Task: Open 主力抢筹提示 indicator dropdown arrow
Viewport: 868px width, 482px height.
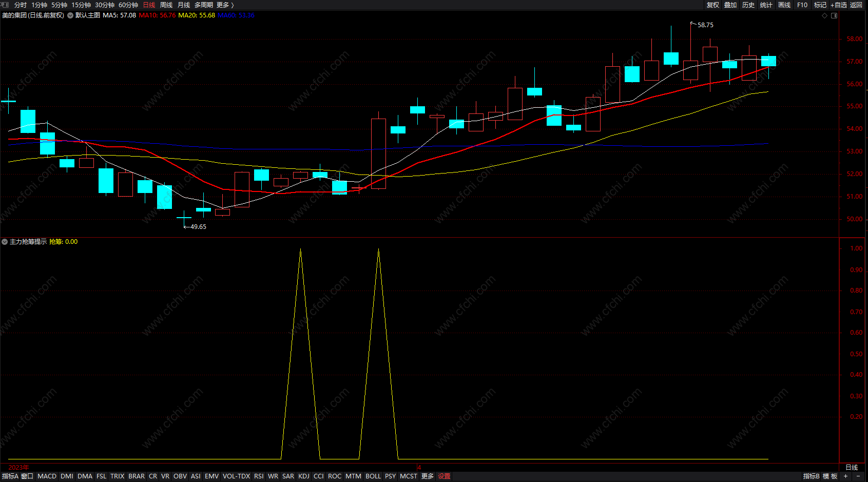Action: point(5,242)
